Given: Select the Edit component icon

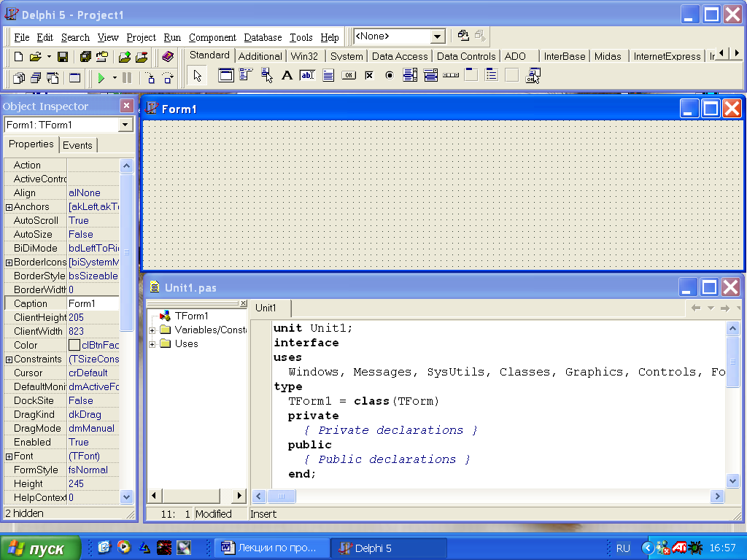Looking at the screenshot, I should tap(307, 75).
